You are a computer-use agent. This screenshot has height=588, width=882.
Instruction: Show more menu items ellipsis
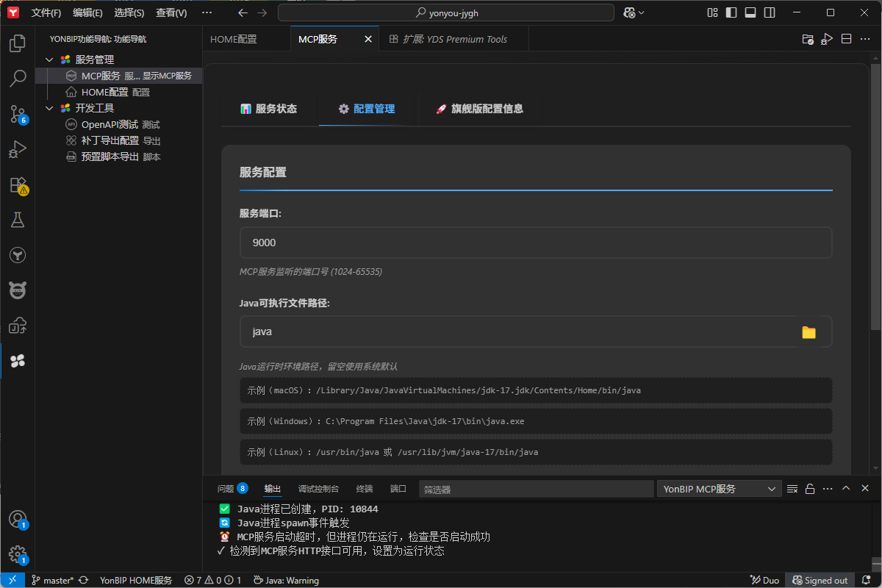pos(207,12)
